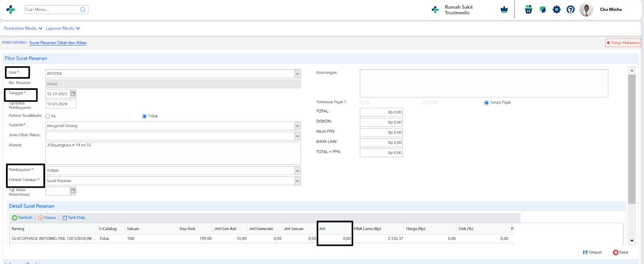Click Tutup Halaman button
Screen dimensions: 644x264
pos(623,43)
